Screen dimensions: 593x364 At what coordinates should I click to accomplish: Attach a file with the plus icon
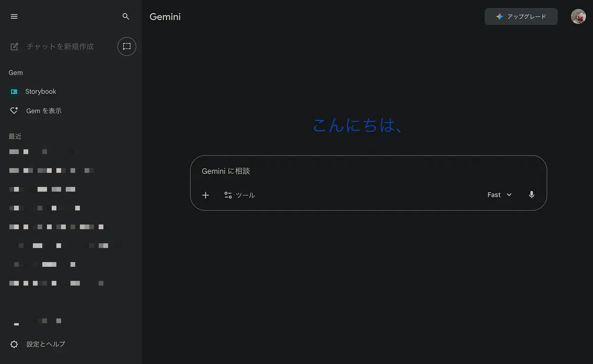(205, 195)
